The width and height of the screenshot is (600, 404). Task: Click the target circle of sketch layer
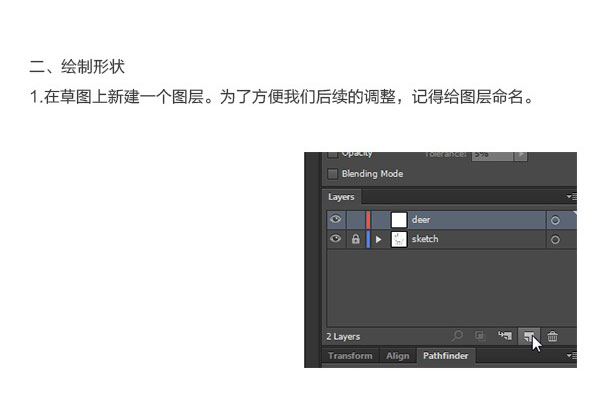click(555, 240)
